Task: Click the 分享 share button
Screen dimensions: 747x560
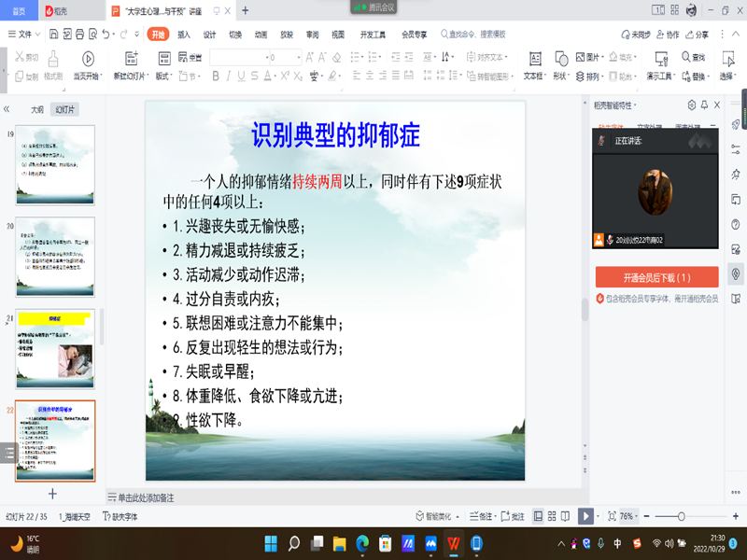Action: 697,34
